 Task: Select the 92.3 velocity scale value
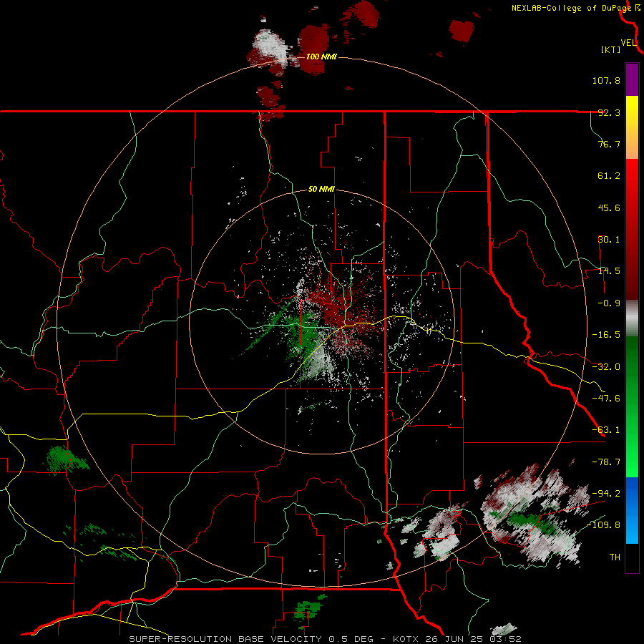[x=609, y=112]
